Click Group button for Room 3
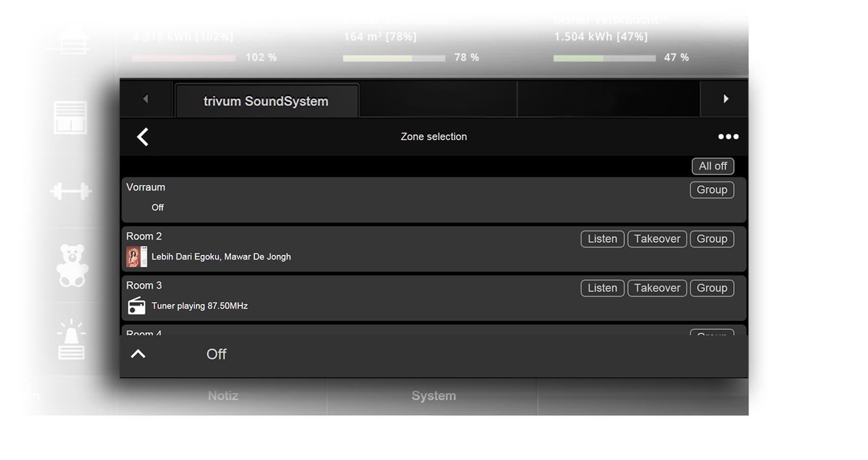The image size is (868, 460). pyautogui.click(x=712, y=288)
